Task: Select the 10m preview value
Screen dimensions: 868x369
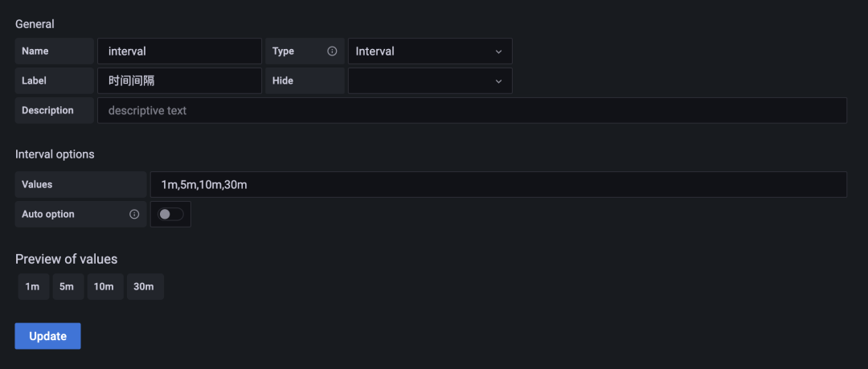Action: (x=104, y=287)
